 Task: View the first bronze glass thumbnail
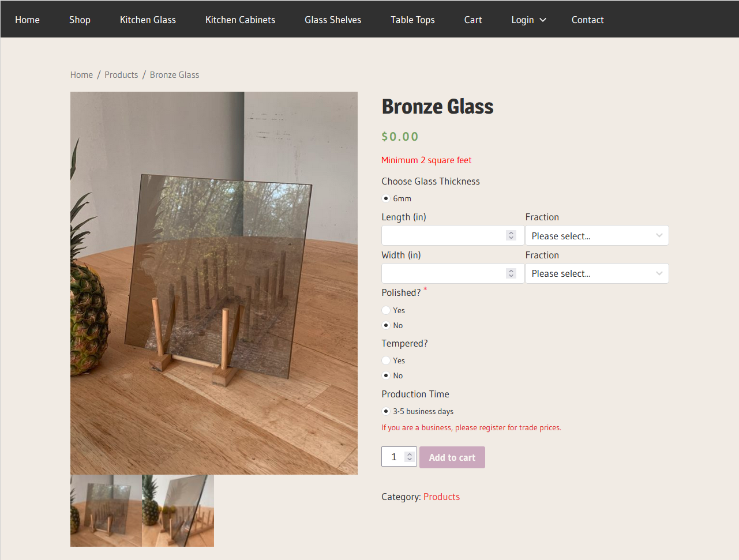[x=106, y=510]
